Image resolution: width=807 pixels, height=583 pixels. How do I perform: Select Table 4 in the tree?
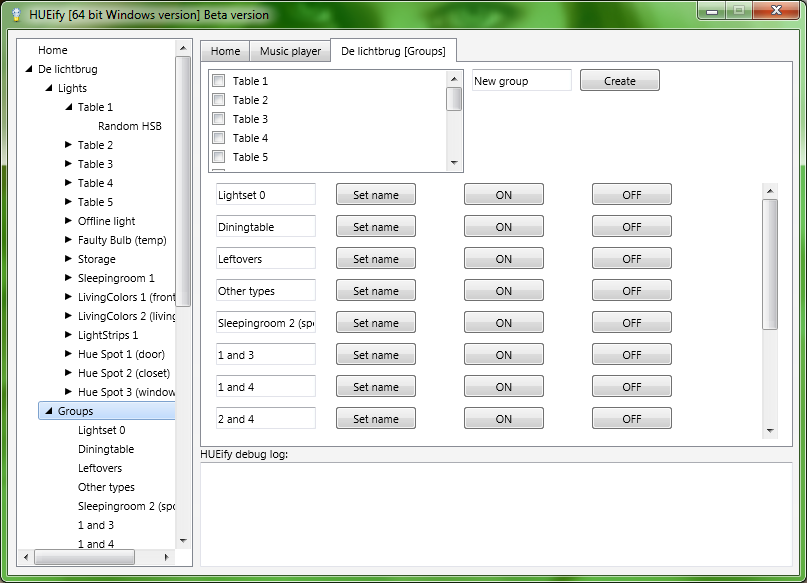(x=95, y=183)
